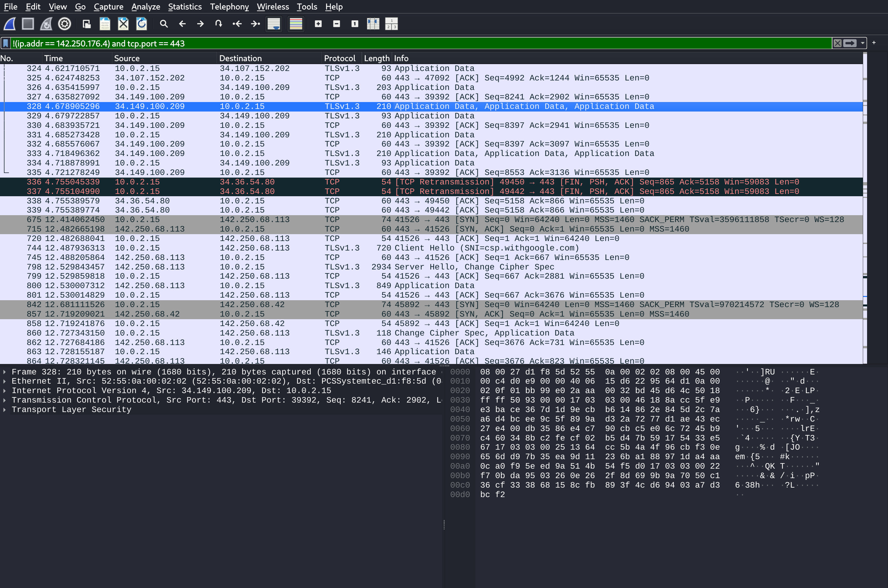
Task: Find a packet with magnifier icon
Action: (164, 24)
